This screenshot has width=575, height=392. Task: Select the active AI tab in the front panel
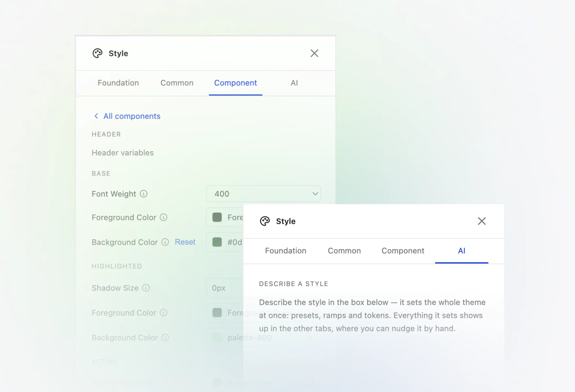pyautogui.click(x=462, y=251)
